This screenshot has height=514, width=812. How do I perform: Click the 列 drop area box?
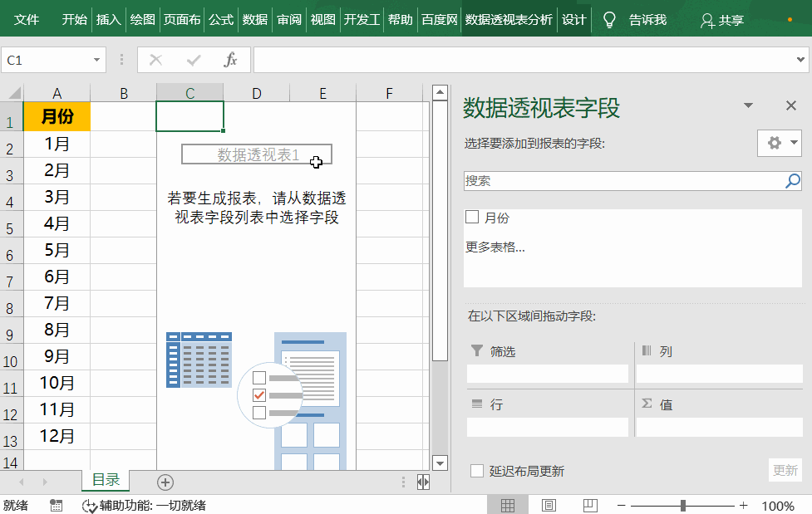pos(719,374)
